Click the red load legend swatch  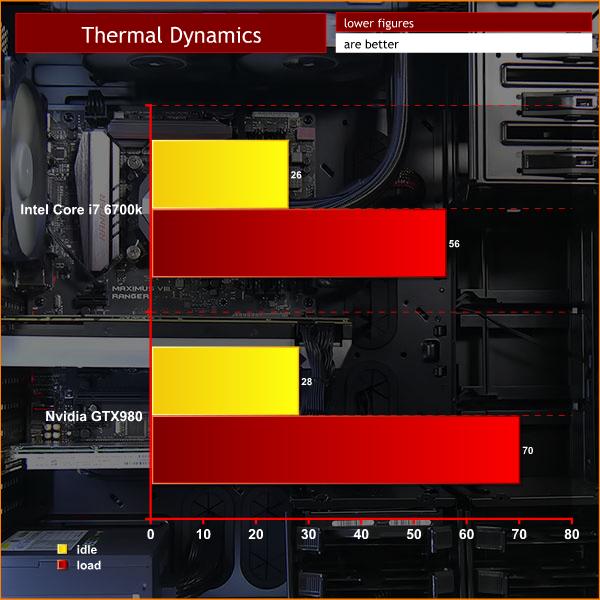coord(62,565)
